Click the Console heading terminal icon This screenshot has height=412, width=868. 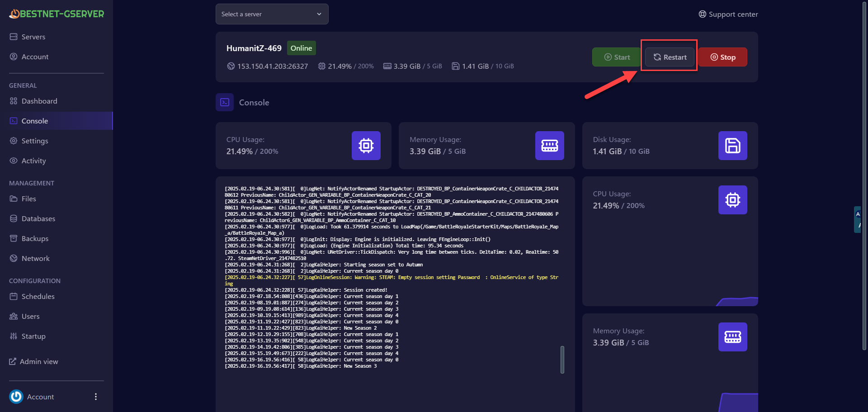(x=225, y=102)
